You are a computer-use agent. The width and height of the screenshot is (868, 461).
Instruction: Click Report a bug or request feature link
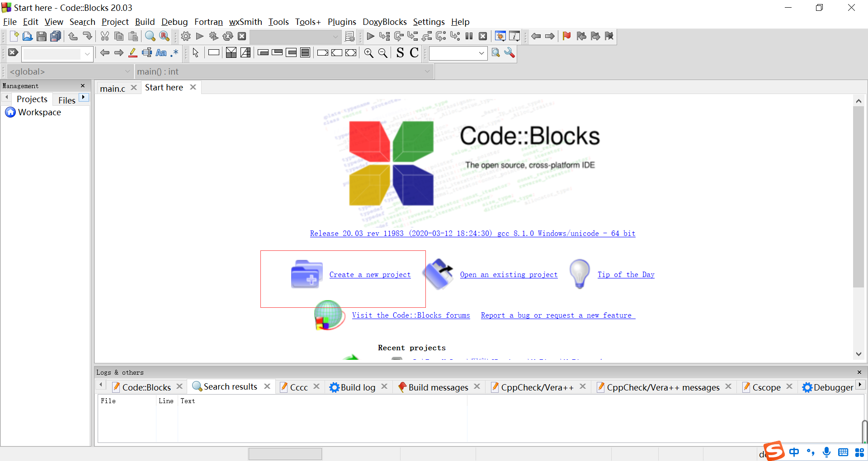[x=558, y=315]
